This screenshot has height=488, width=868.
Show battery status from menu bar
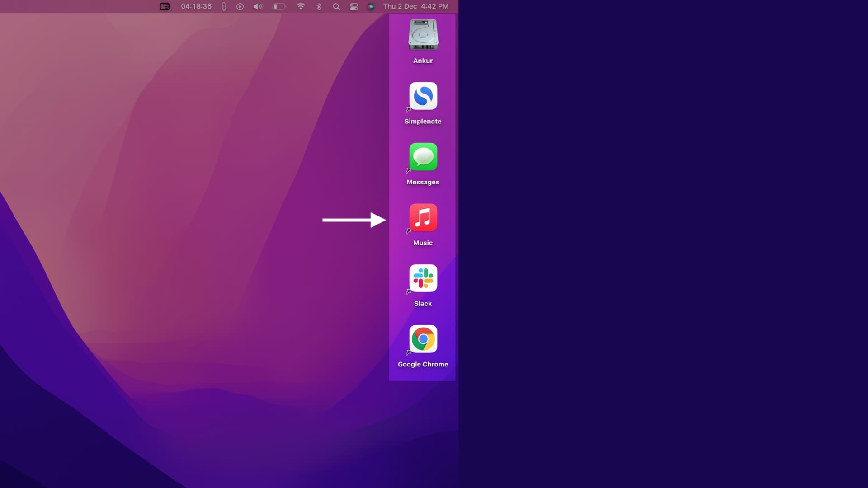(279, 7)
